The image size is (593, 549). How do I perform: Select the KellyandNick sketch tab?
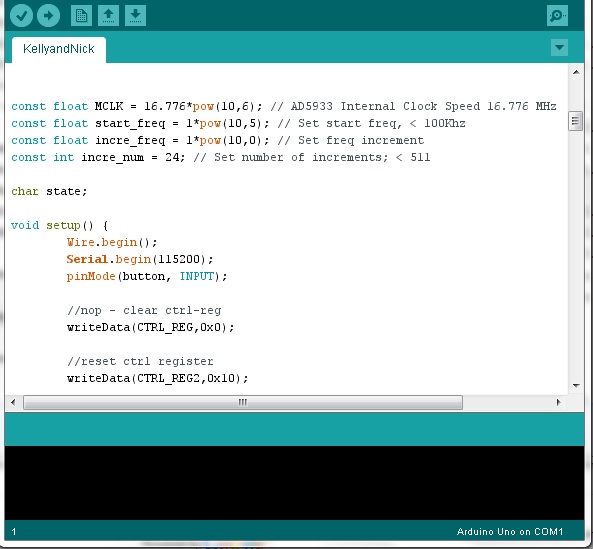[x=59, y=49]
